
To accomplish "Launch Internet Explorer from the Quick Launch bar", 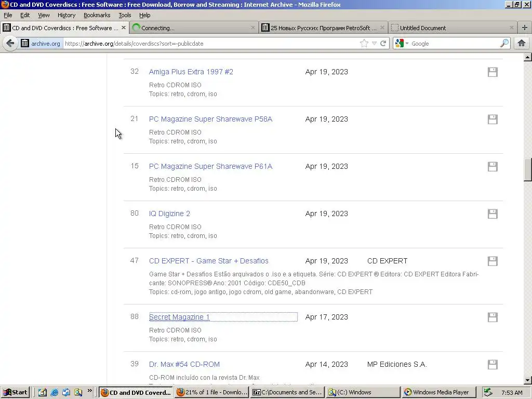I will click(x=54, y=393).
